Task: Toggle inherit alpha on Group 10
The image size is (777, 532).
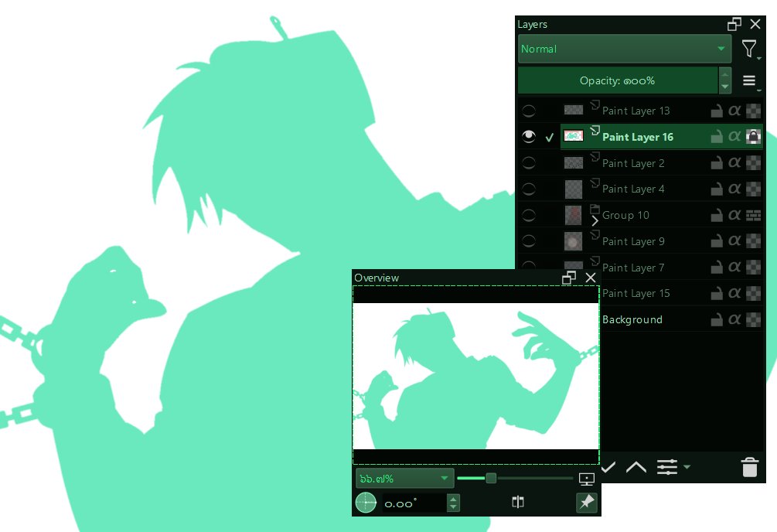Action: coord(734,215)
